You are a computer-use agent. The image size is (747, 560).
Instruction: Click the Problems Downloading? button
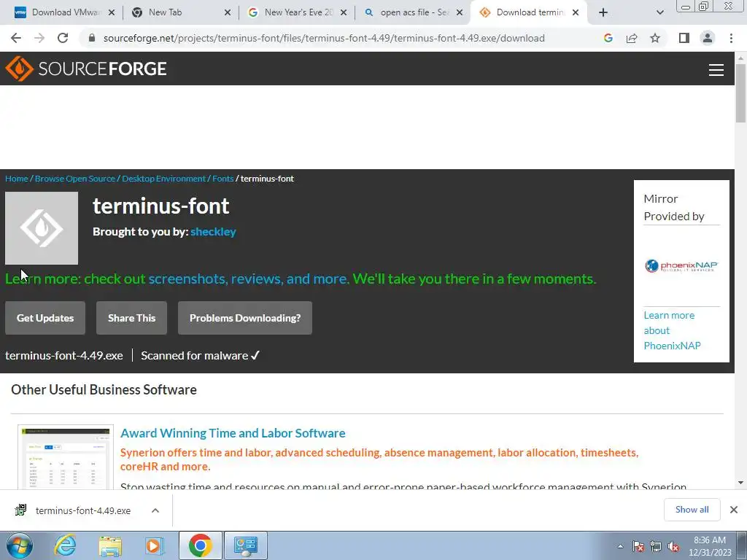coord(245,318)
